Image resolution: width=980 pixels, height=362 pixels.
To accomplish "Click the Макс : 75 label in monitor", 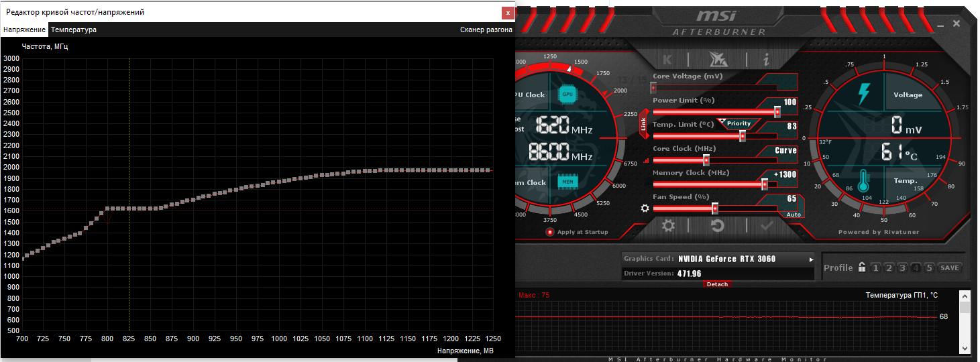I will pos(534,295).
